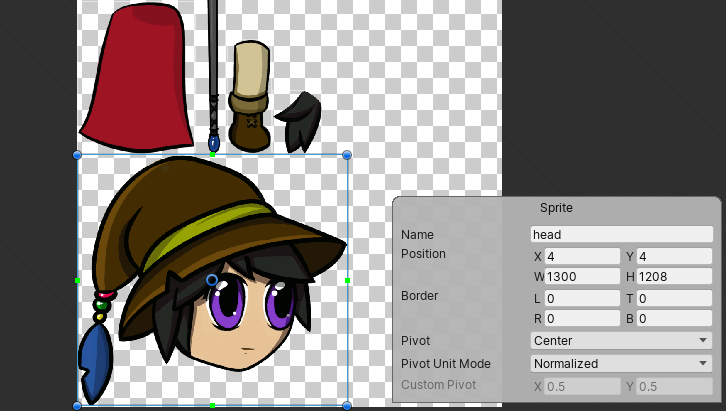Click the sprite Name field containing 'head'
Viewport: 726px width, 411px height.
(621, 235)
